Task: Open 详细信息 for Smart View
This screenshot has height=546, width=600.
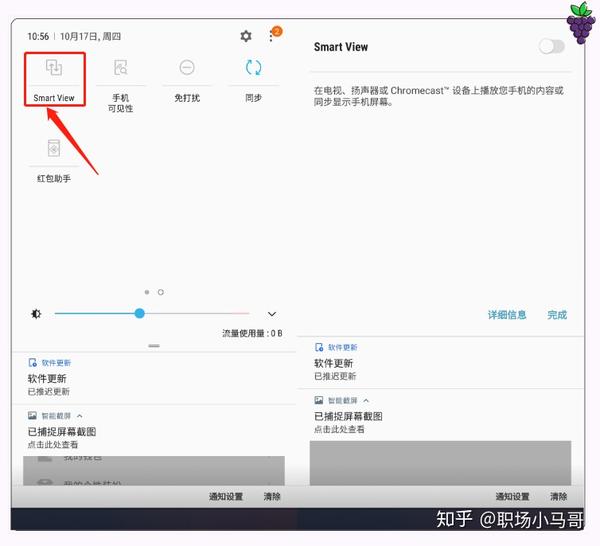Action: click(x=507, y=315)
